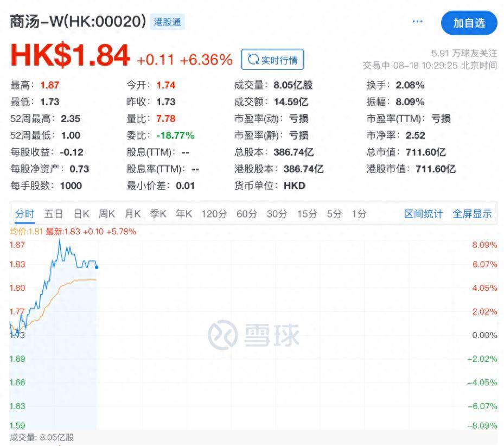Click the 52周最低 value 1.00
Image resolution: width=504 pixels, height=446 pixels.
71,136
